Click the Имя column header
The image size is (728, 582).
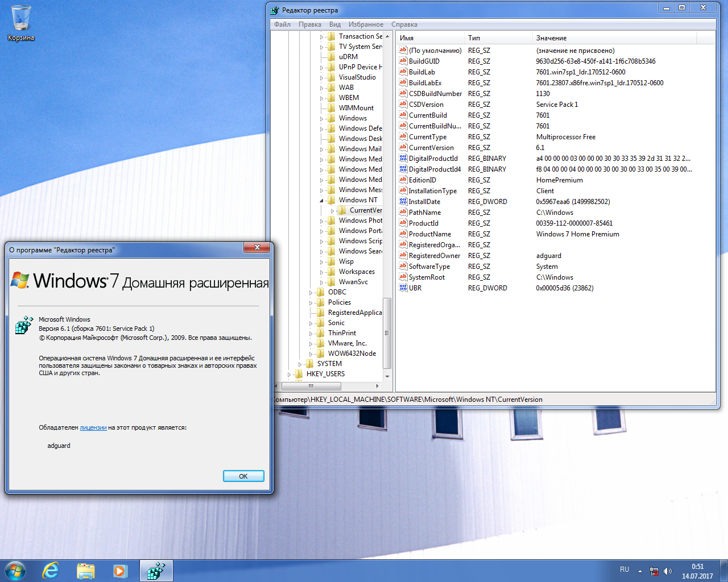pos(430,38)
